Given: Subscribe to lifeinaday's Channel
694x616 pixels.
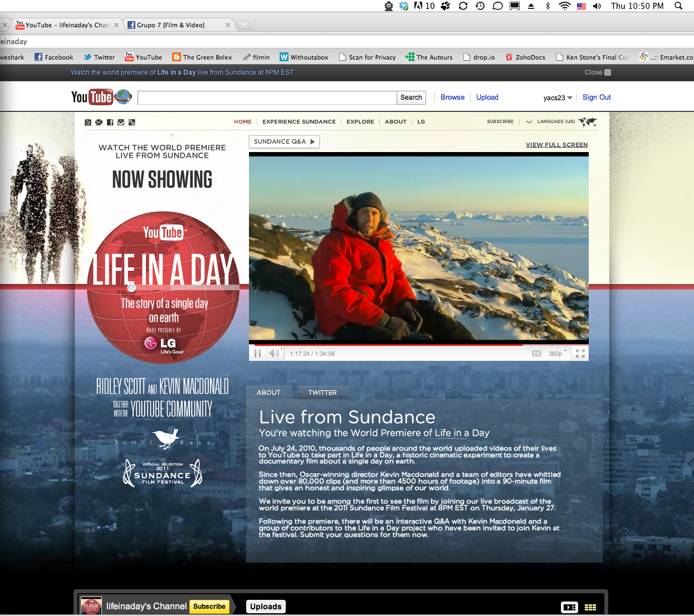Looking at the screenshot, I should pyautogui.click(x=209, y=607).
